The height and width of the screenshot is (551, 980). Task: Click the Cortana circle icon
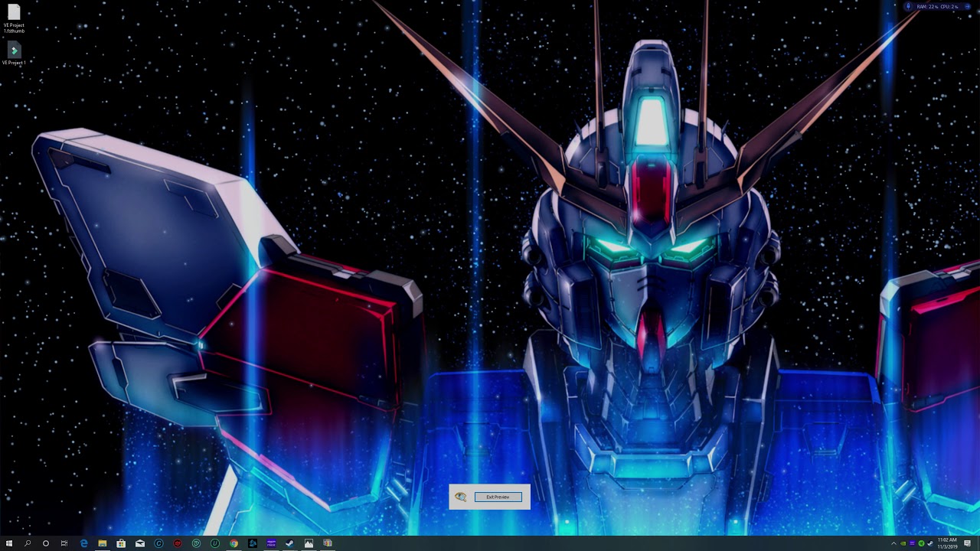(x=46, y=543)
